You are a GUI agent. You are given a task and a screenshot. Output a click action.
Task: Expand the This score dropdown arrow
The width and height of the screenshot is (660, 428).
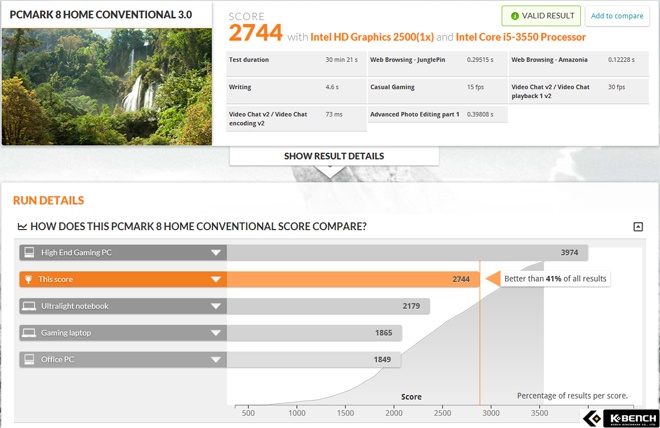tap(216, 279)
